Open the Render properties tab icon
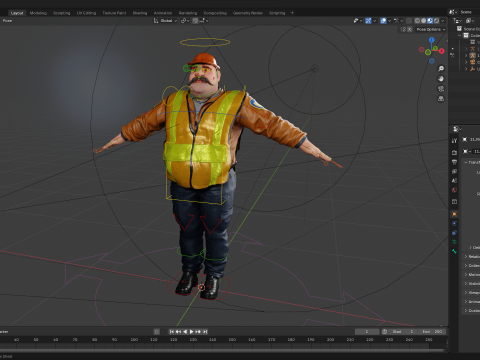 coord(454,152)
